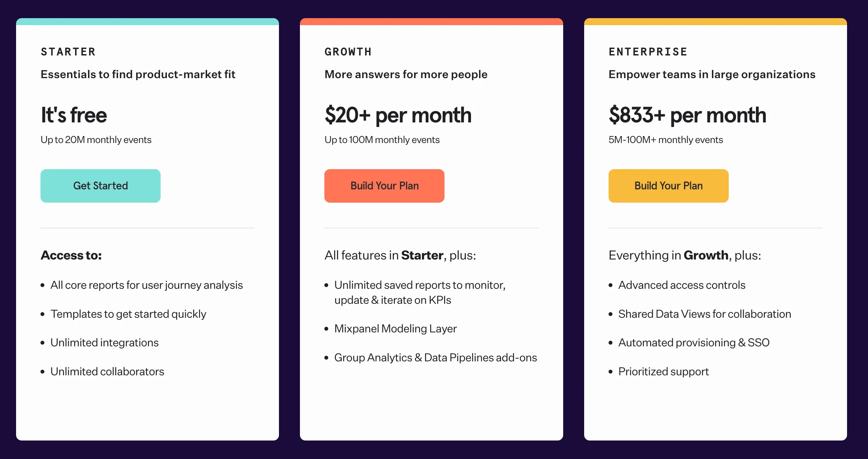Click the GROWTH plan heading
The image size is (868, 459).
tap(348, 52)
